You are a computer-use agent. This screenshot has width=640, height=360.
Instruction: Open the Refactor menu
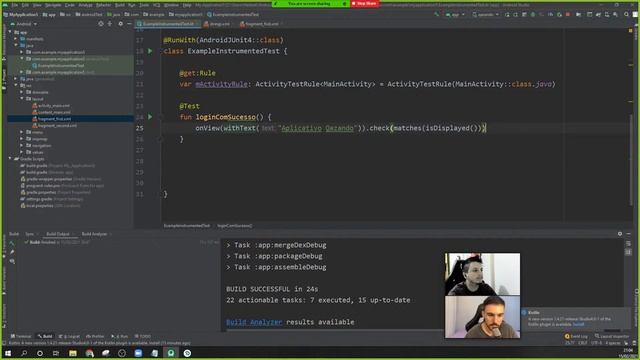tap(103, 5)
